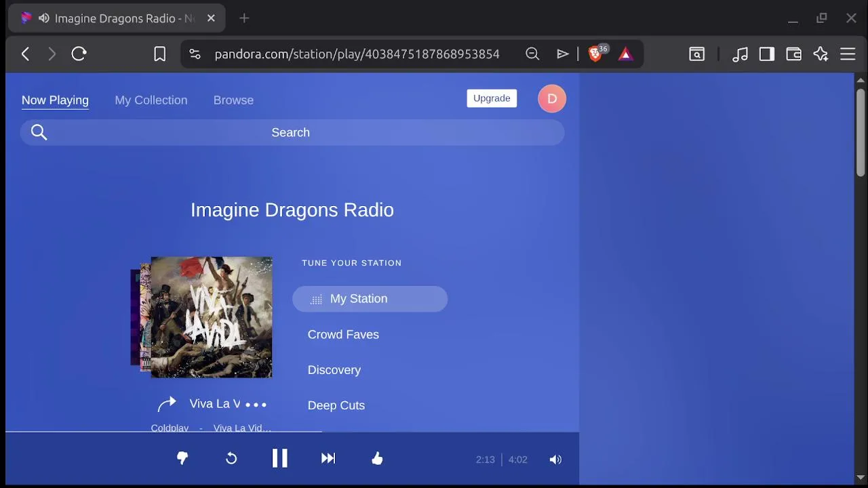Image resolution: width=868 pixels, height=488 pixels.
Task: Open the browser's tab search icon
Action: click(x=697, y=54)
